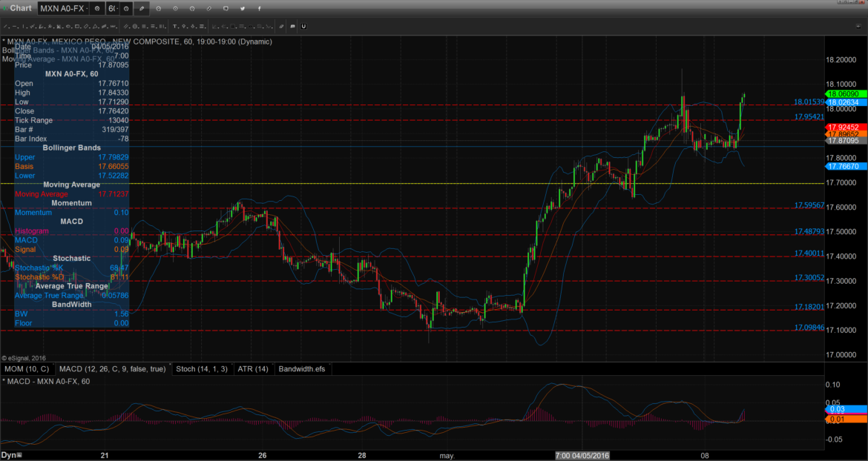Click the Tick Range row in data panel

point(71,121)
